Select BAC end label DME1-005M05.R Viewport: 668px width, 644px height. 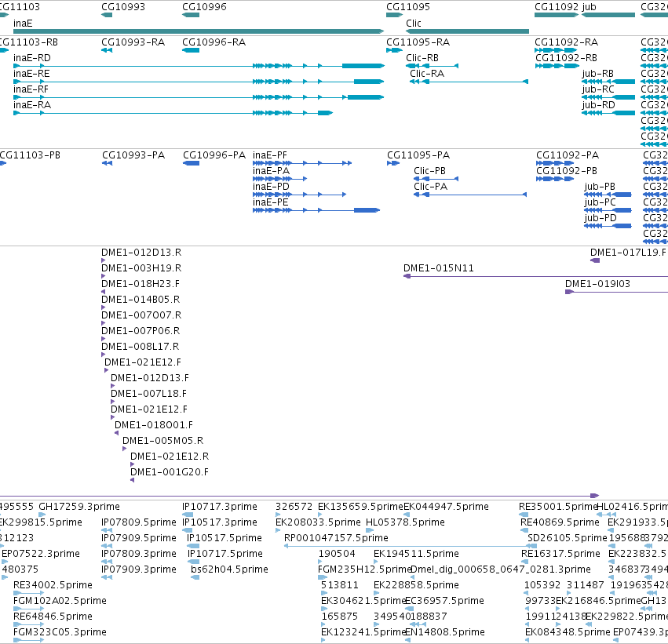coord(163,441)
